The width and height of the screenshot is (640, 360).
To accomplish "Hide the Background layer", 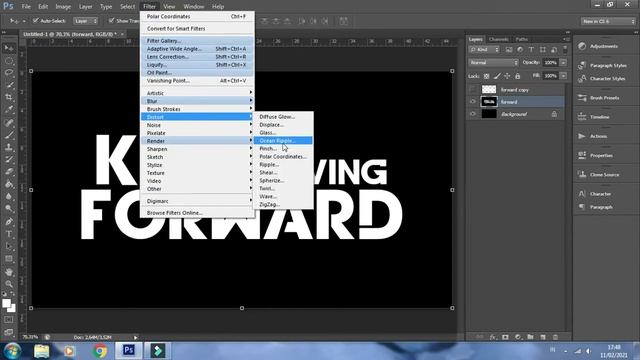I will tap(473, 114).
